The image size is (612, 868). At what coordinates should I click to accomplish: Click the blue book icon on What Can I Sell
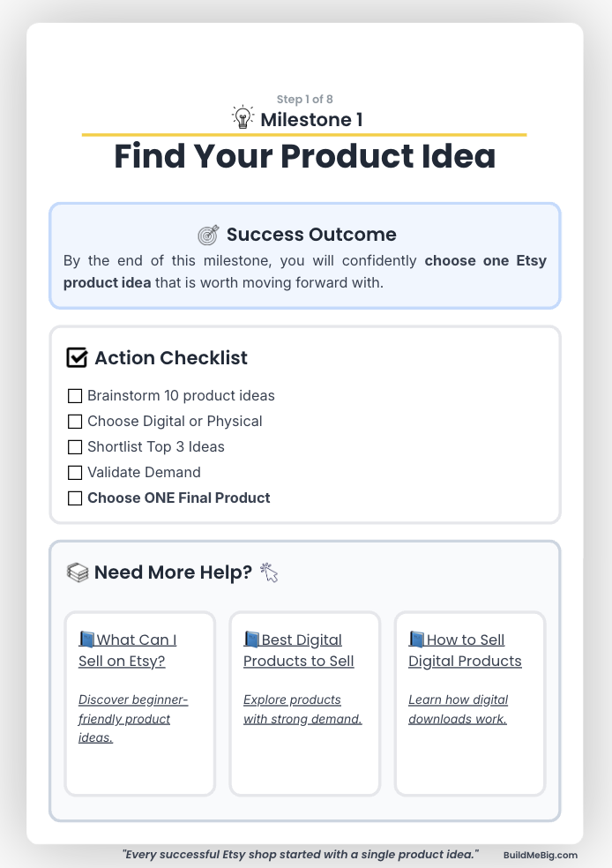[87, 640]
